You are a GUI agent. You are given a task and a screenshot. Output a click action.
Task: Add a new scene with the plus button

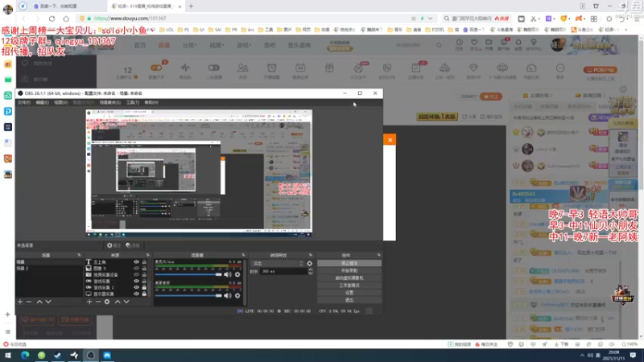click(x=20, y=302)
